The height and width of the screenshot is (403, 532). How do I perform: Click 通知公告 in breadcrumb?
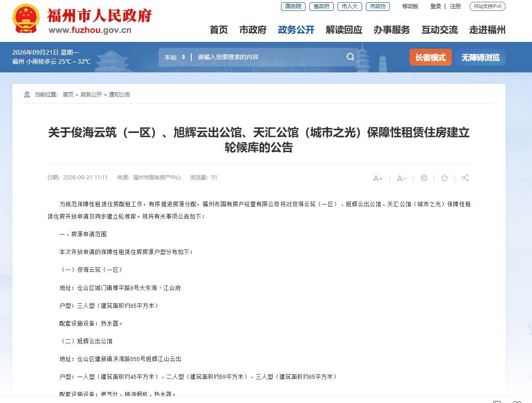click(119, 95)
